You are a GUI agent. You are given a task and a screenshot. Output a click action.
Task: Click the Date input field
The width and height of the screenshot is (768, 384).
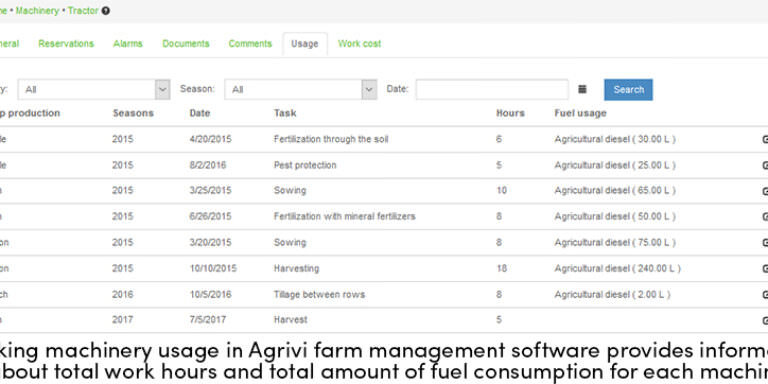492,90
